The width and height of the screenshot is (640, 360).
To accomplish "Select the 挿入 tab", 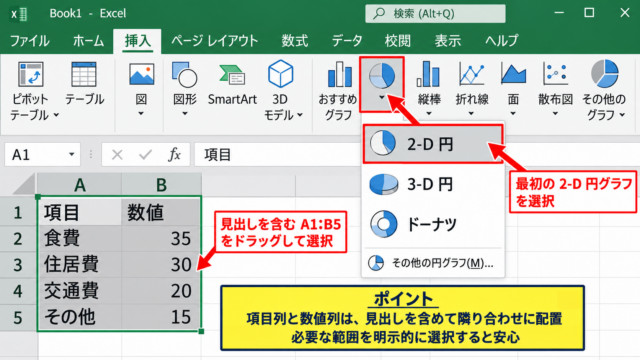I will [138, 41].
